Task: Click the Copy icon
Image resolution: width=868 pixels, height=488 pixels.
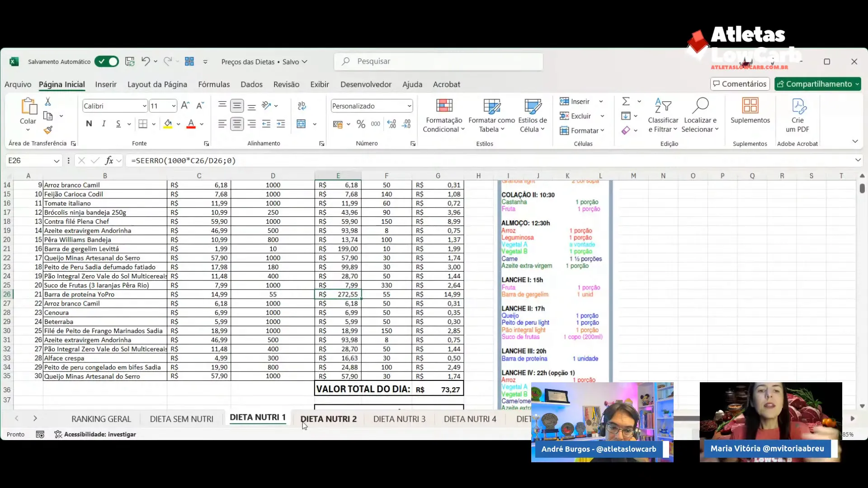Action: coord(48,116)
